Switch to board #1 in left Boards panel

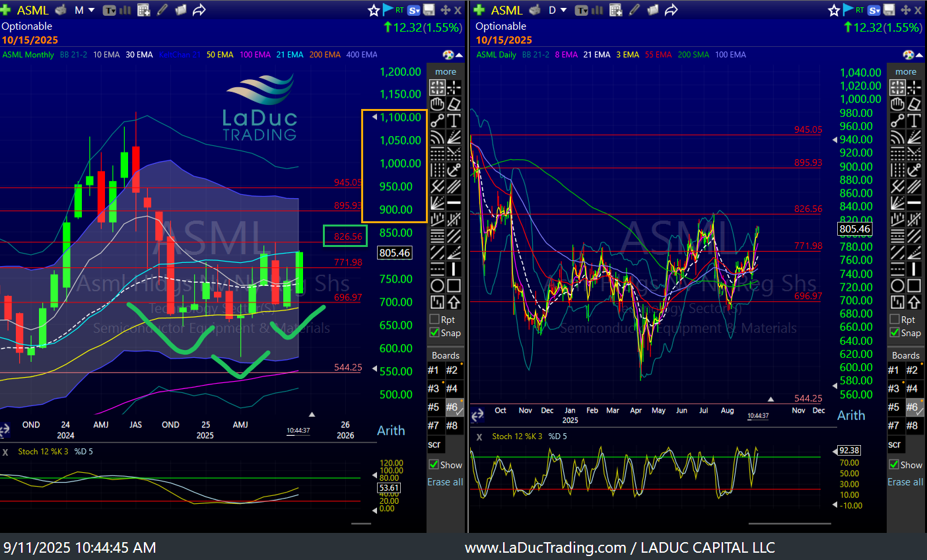point(433,370)
